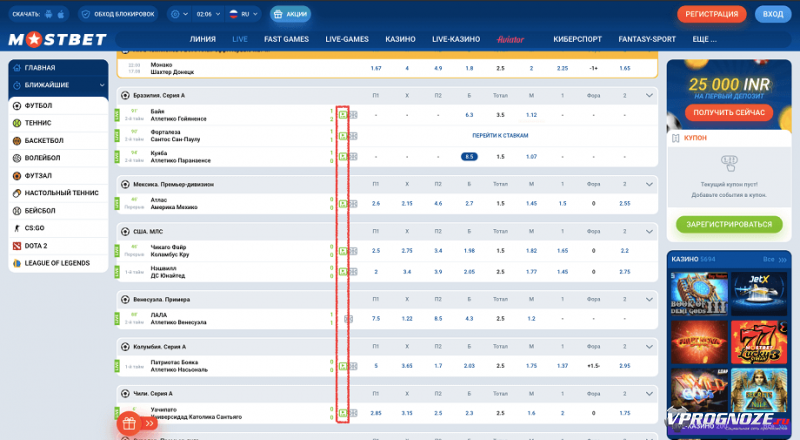The height and width of the screenshot is (440, 800).
Task: Show all casino games via Все
Action: point(775,260)
